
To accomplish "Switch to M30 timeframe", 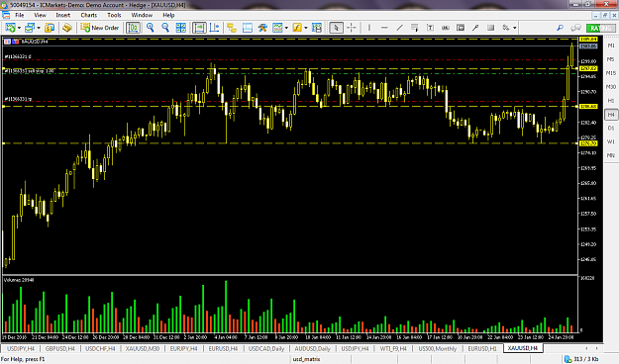I will (611, 87).
